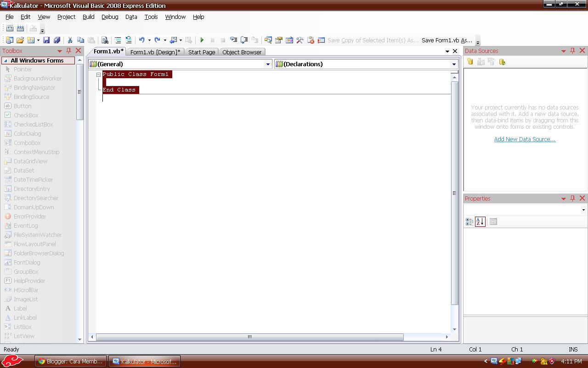Open the File menu

[x=9, y=17]
